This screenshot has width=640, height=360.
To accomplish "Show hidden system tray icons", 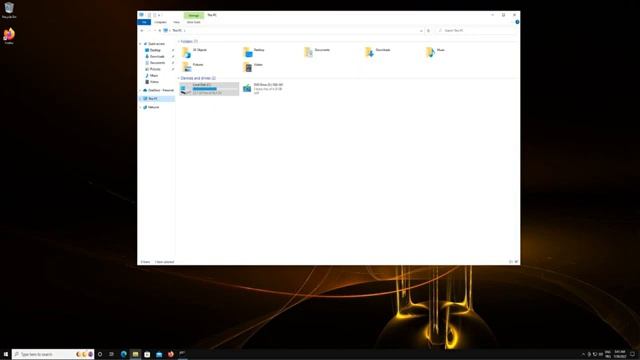I will (x=583, y=354).
